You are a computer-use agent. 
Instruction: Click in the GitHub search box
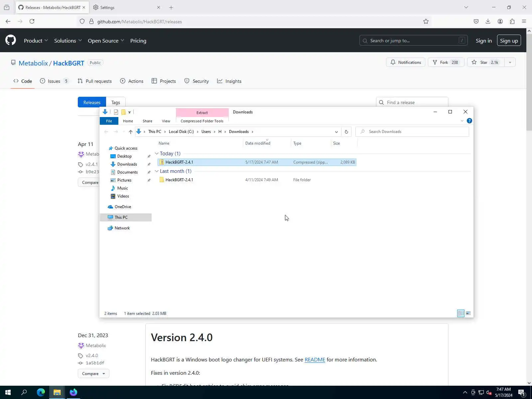click(x=413, y=41)
